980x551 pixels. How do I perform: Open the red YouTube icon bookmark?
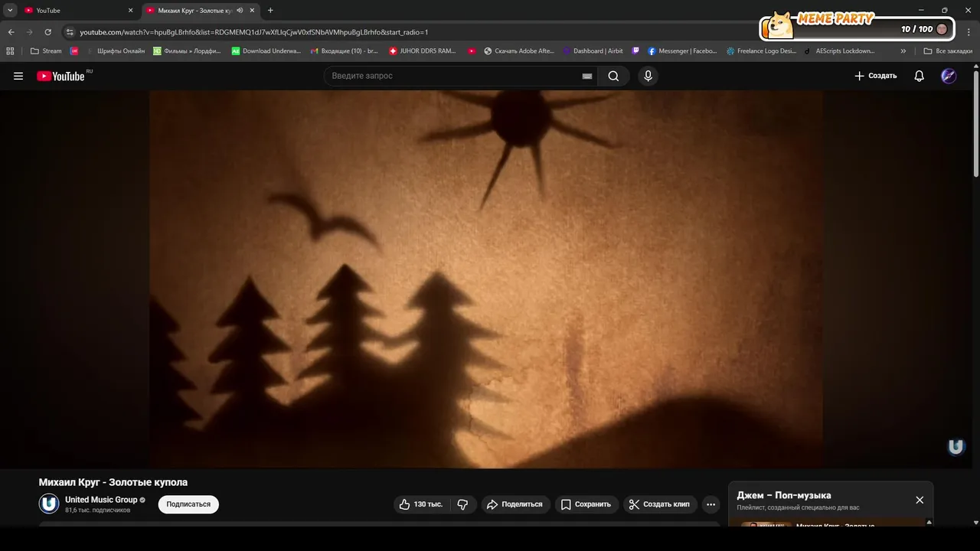point(472,51)
